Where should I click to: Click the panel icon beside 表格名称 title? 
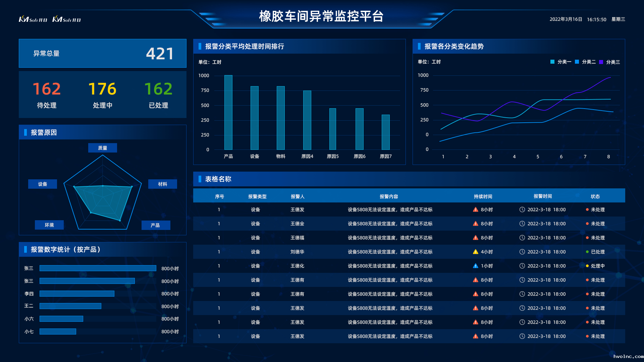click(x=199, y=179)
